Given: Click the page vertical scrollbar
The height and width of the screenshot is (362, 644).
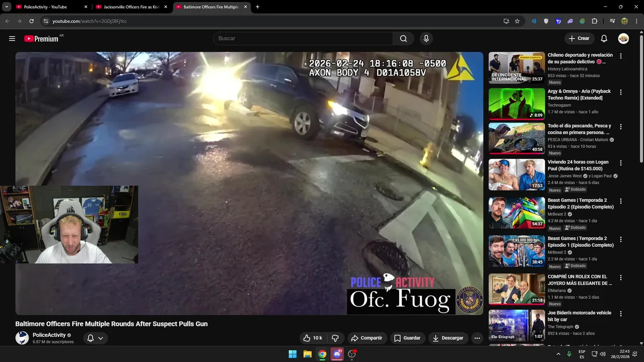Looking at the screenshot, I should 641,98.
